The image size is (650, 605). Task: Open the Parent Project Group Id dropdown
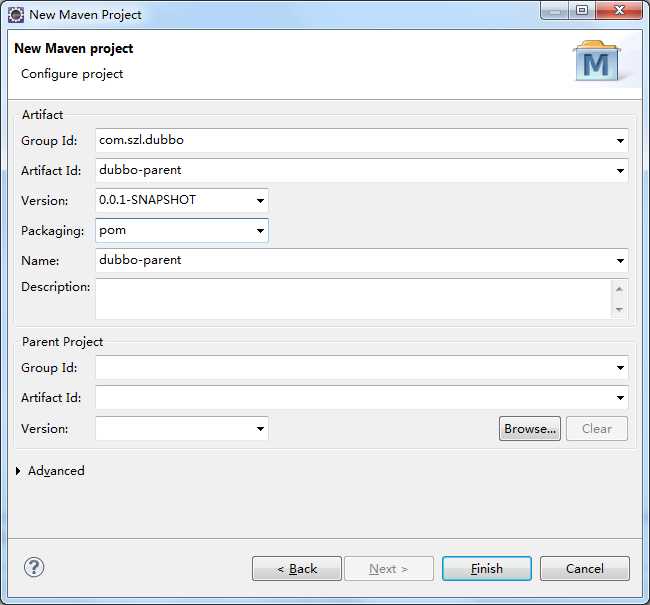click(620, 367)
